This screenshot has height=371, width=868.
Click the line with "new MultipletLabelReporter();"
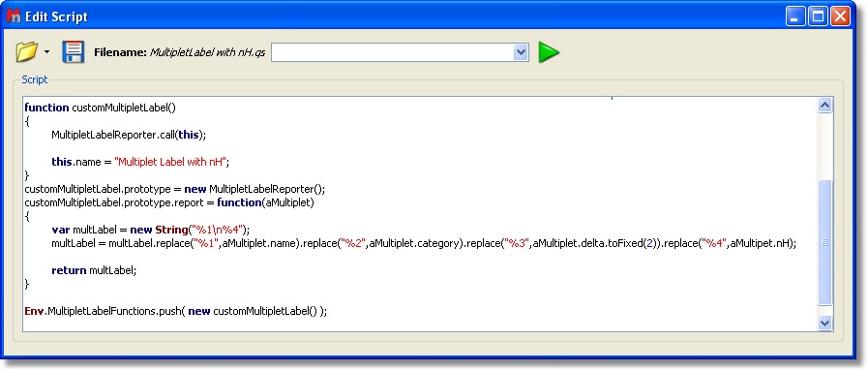point(175,189)
